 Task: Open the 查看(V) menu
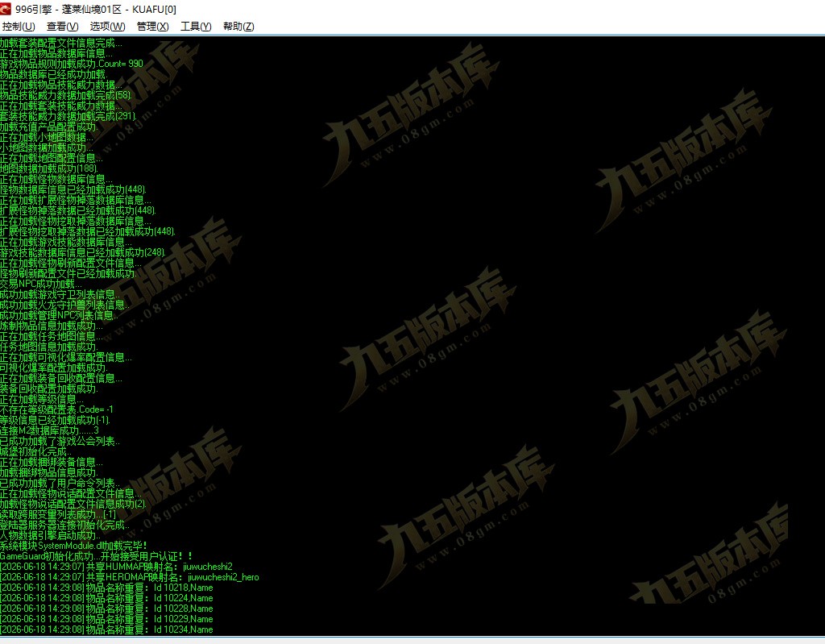(x=62, y=27)
